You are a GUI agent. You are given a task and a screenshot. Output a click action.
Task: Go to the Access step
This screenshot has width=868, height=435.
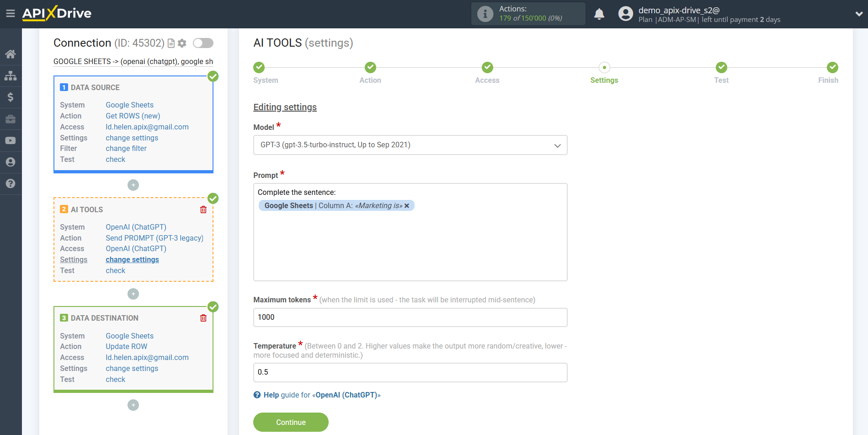point(487,68)
